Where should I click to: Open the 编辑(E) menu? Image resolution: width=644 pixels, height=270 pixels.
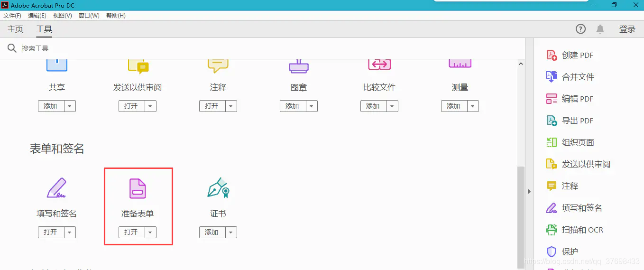pos(37,16)
